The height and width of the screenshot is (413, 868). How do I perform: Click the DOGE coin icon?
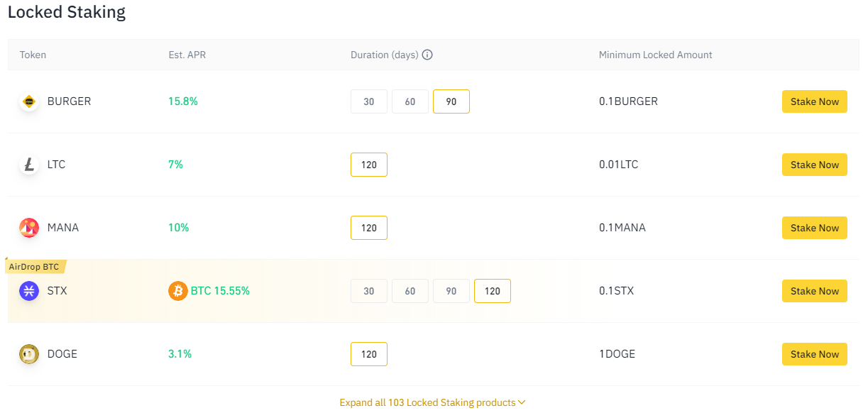click(x=29, y=354)
